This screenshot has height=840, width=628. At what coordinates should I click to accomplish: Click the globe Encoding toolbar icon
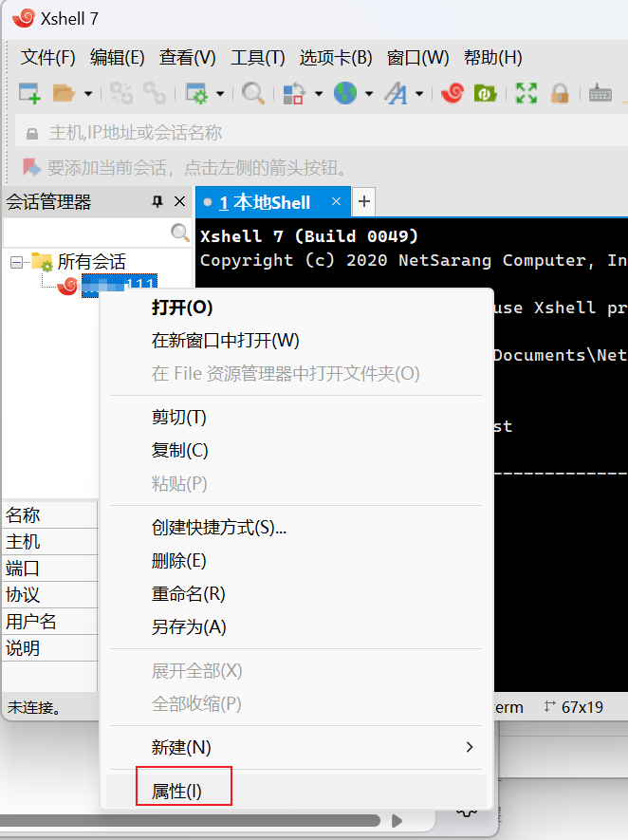pyautogui.click(x=345, y=93)
